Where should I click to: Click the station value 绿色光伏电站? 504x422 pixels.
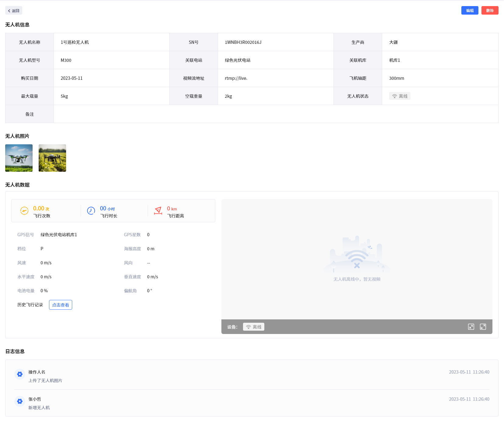click(238, 60)
